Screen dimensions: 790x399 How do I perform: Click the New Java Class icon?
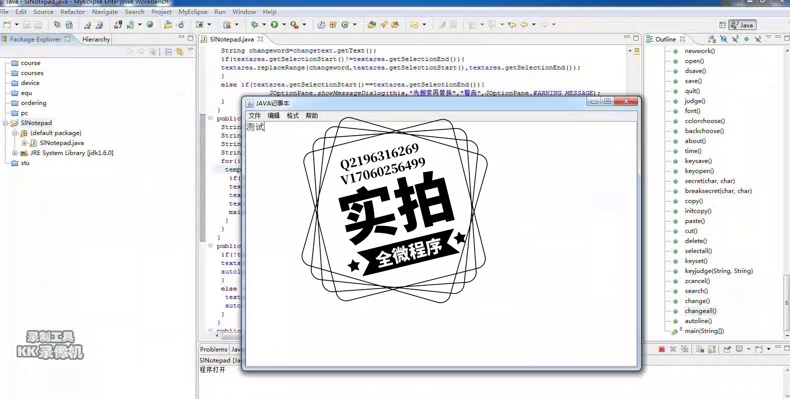point(345,24)
